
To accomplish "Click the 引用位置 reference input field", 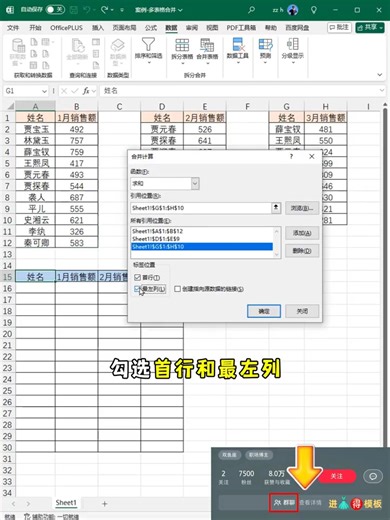I will coord(202,208).
